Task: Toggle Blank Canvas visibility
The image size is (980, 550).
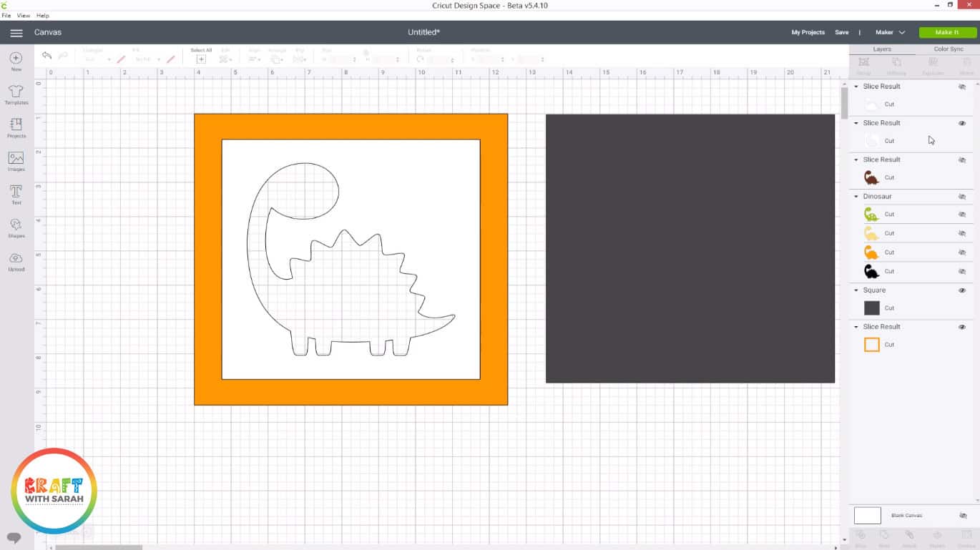Action: pos(962,516)
